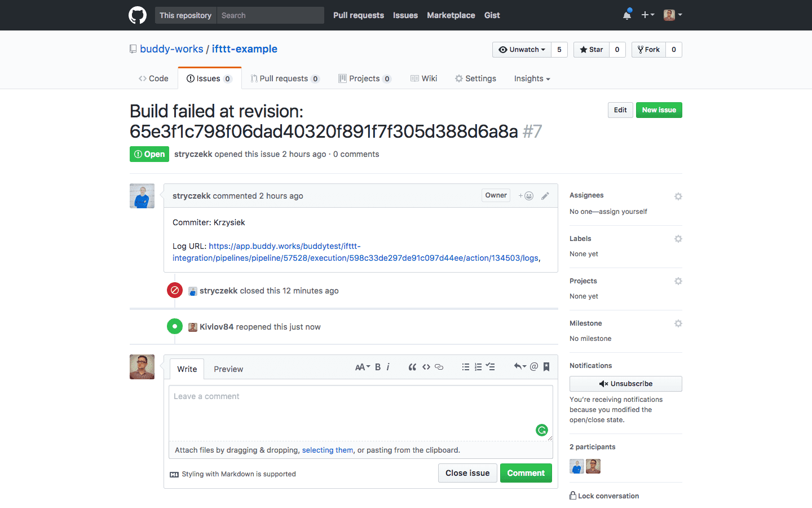This screenshot has height=508, width=812.
Task: Insert code with the code icon
Action: (426, 367)
